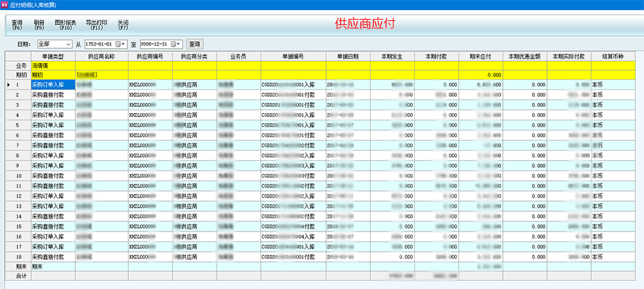
Task: Click the application icon in title bar
Action: pyautogui.click(x=5, y=4)
